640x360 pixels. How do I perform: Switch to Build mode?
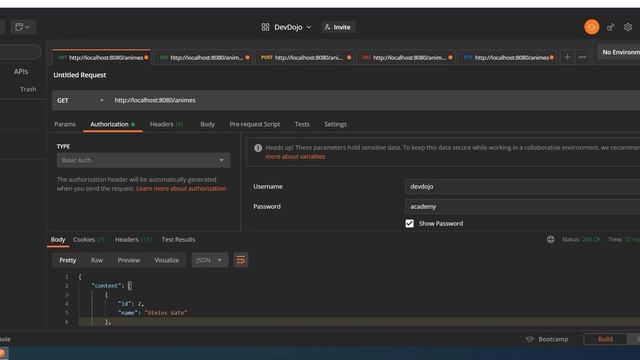[x=605, y=339]
